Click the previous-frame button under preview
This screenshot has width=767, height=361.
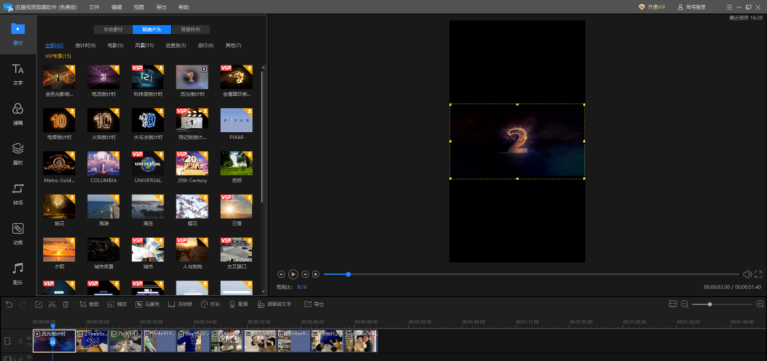click(x=281, y=274)
